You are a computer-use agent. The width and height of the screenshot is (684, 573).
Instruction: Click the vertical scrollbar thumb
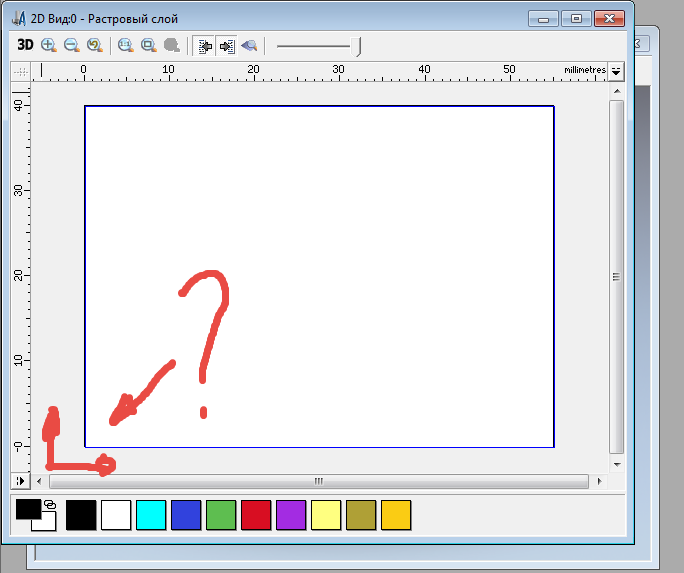pyautogui.click(x=616, y=276)
